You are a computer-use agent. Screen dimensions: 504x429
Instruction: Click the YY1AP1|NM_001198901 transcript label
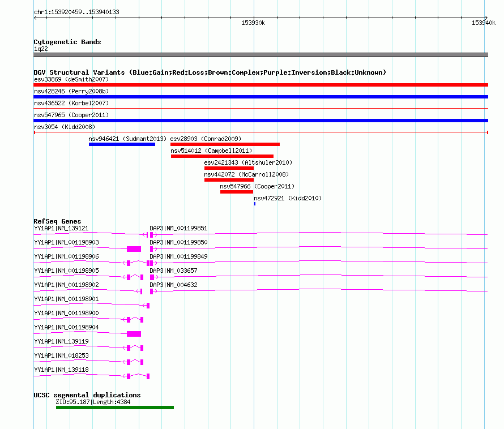(66, 299)
